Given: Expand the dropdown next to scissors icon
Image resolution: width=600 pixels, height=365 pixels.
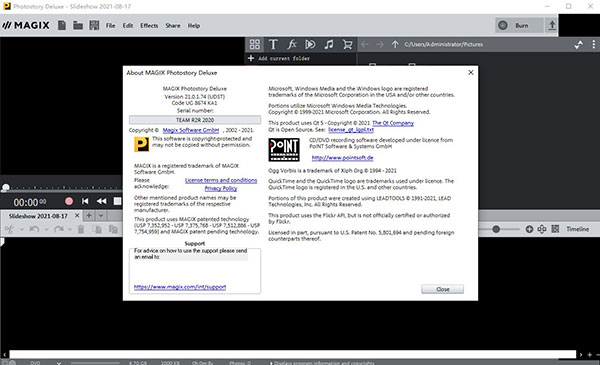Looking at the screenshot, I should (21, 230).
